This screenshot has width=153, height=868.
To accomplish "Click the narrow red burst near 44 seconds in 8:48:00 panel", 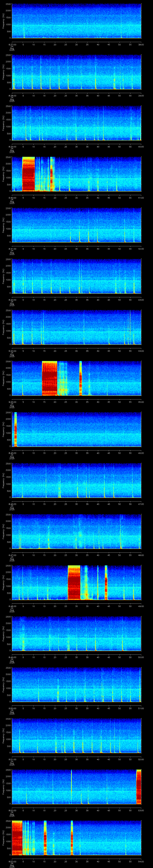I will click(x=106, y=583).
